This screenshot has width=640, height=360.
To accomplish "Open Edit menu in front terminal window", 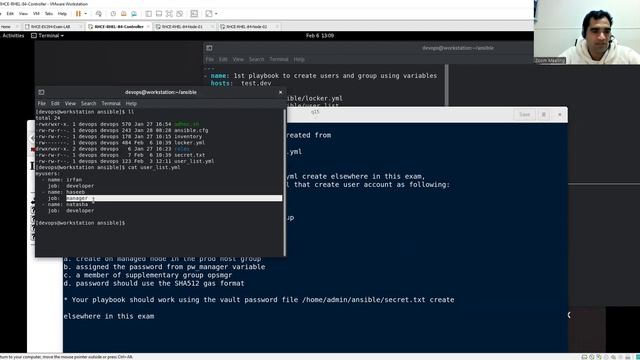I will click(55, 104).
